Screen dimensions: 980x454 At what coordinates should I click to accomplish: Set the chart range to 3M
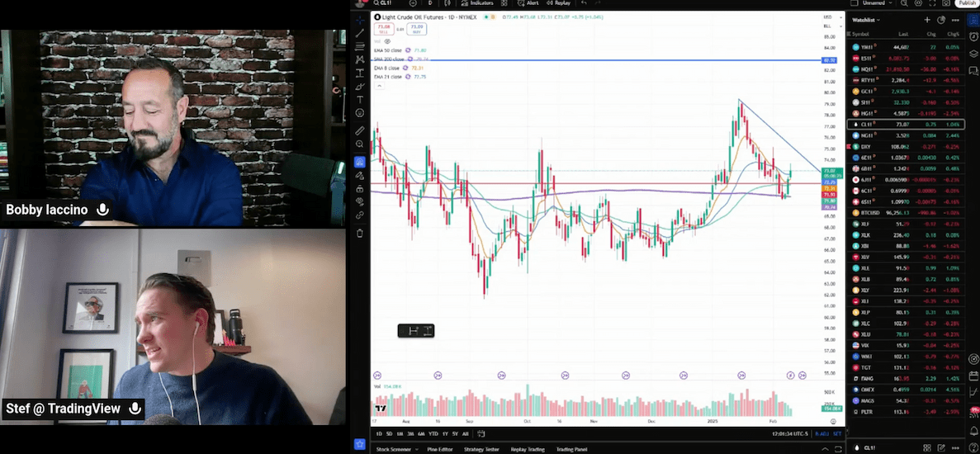[x=410, y=433]
